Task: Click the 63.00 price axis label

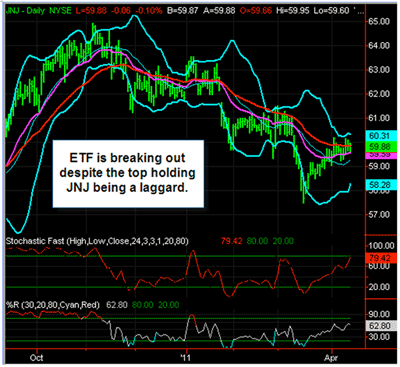Action: (379, 70)
